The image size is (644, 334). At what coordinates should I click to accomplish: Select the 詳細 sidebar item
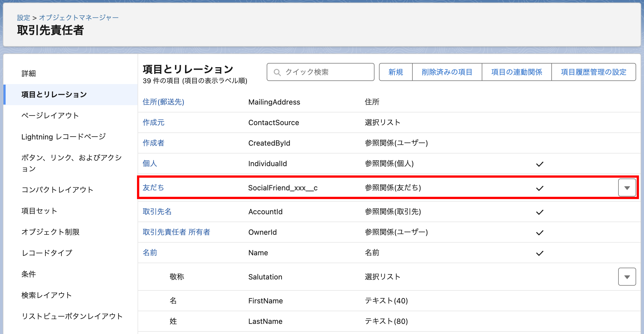coord(29,74)
